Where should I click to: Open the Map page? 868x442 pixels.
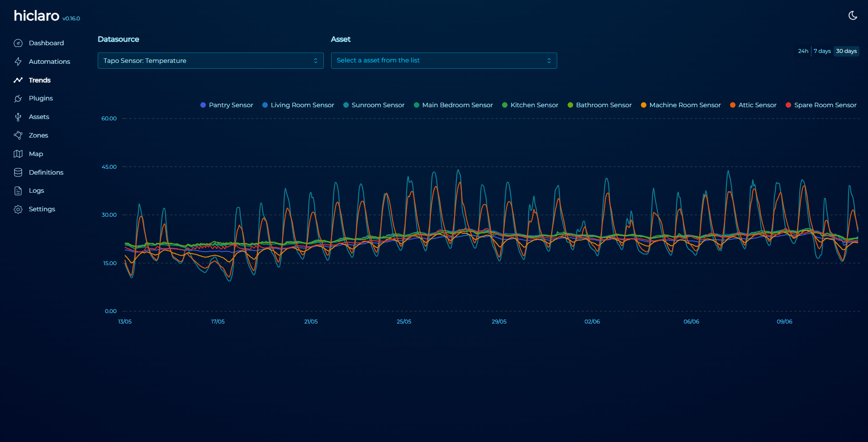click(x=36, y=154)
